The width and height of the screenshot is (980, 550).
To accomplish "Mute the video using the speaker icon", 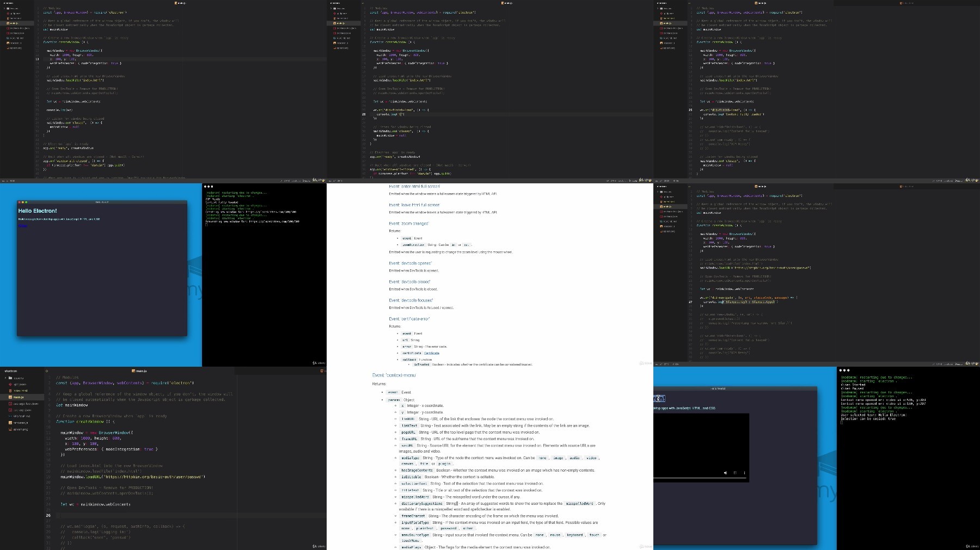I will (725, 473).
